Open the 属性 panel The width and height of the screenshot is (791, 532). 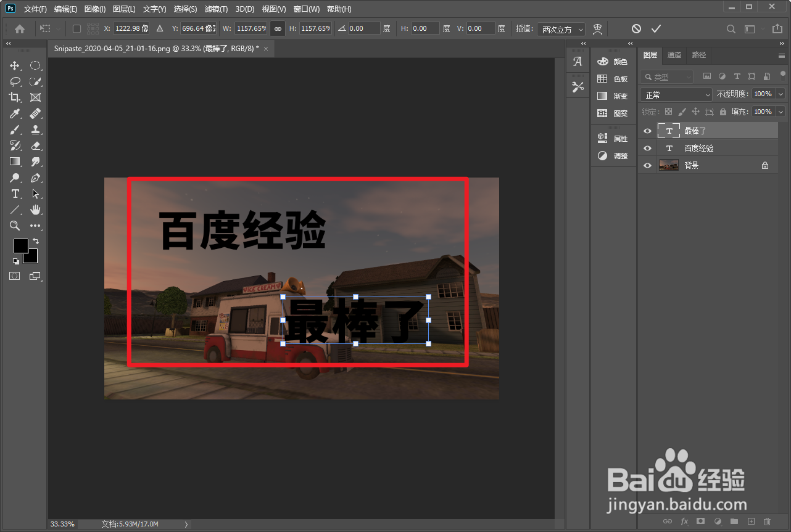(x=612, y=139)
